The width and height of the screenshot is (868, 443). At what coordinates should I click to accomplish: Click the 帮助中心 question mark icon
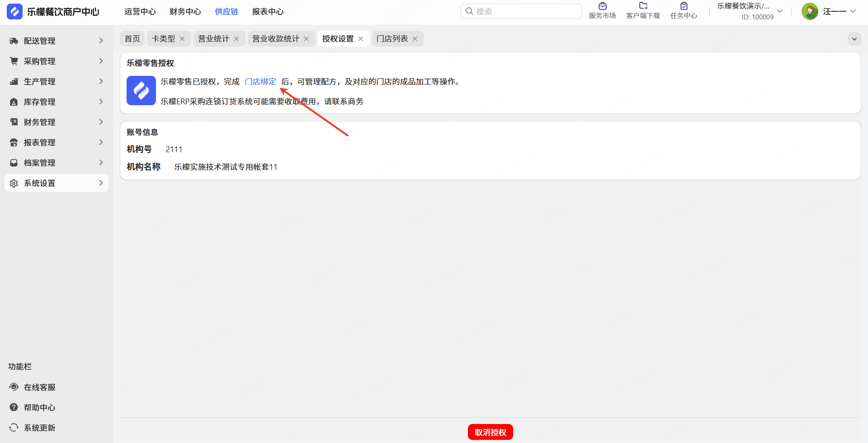coord(14,407)
